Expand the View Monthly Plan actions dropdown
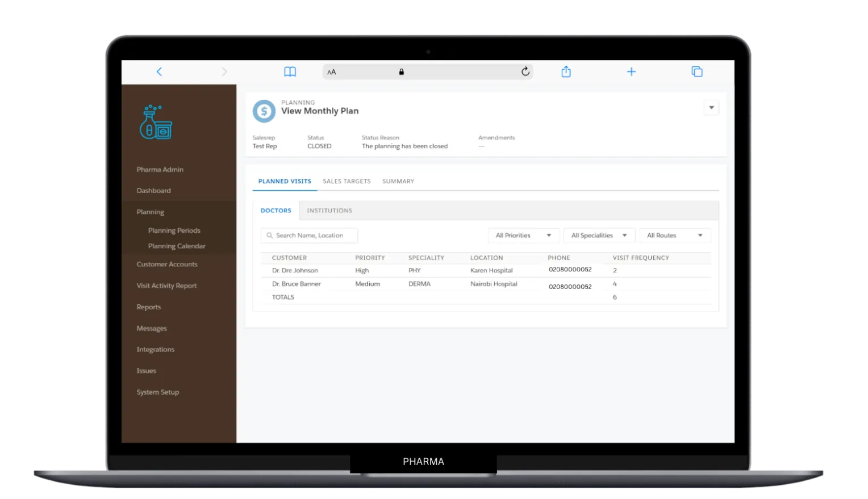 point(711,108)
